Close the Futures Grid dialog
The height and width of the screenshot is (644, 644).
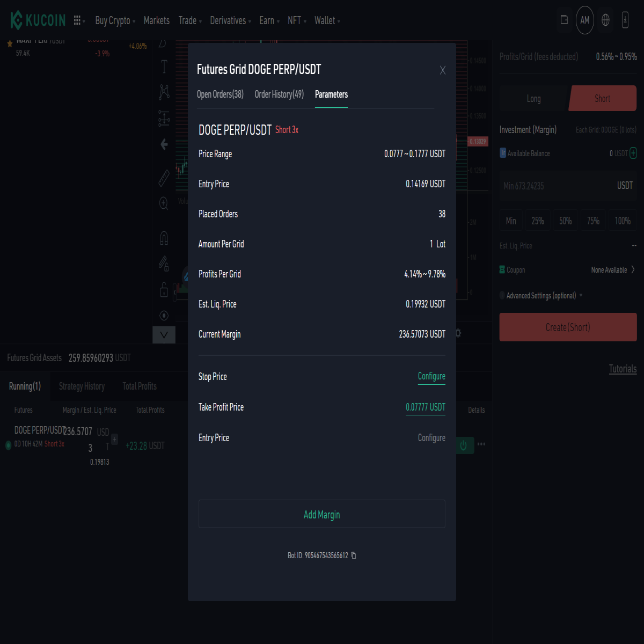tap(443, 70)
